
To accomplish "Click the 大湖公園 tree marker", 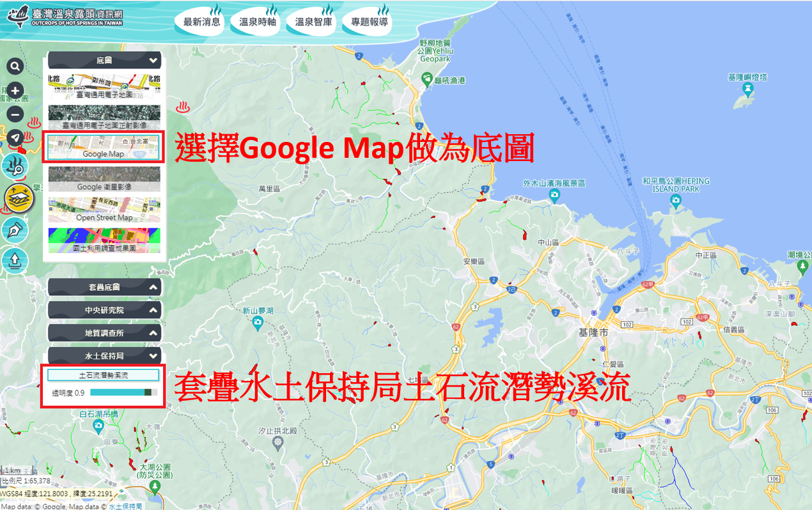I will (155, 488).
